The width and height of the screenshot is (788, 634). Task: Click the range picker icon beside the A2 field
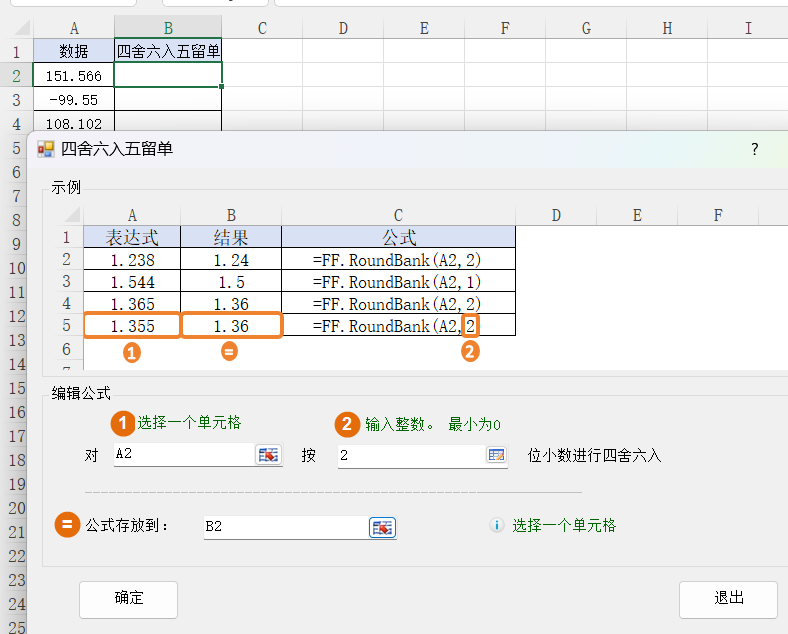pos(268,455)
